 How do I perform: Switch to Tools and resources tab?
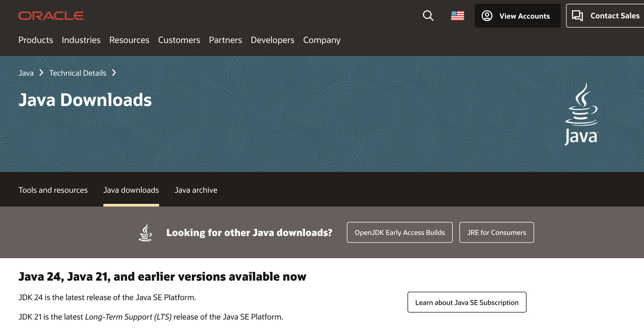coord(53,190)
